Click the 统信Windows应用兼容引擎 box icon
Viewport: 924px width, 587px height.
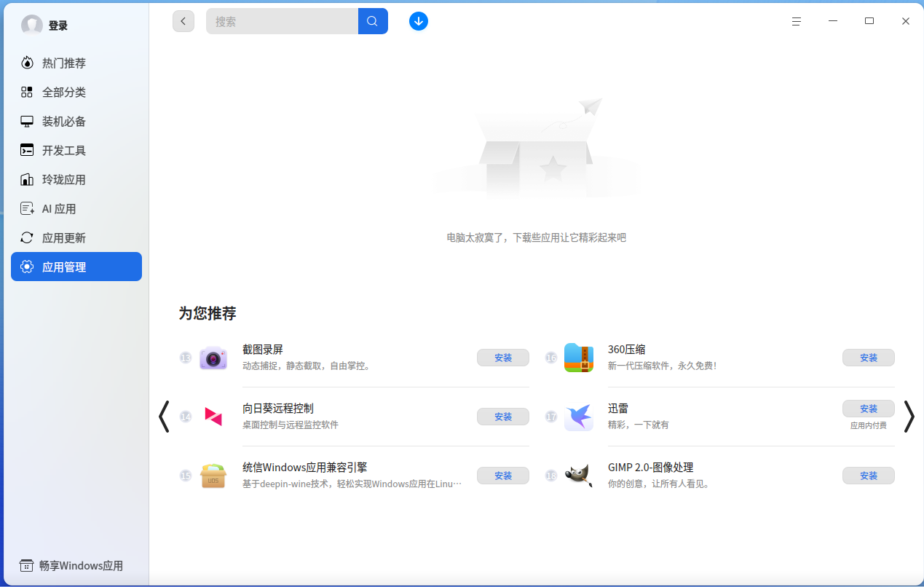213,476
